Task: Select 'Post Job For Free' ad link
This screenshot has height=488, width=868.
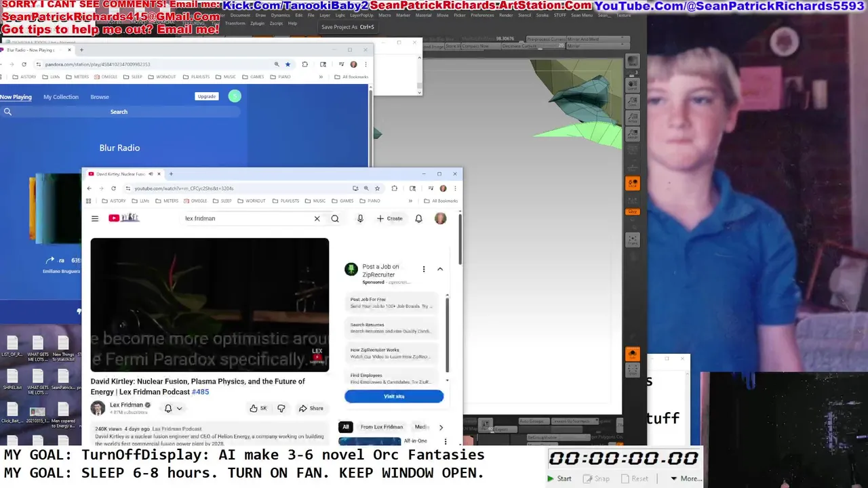Action: [390, 302]
